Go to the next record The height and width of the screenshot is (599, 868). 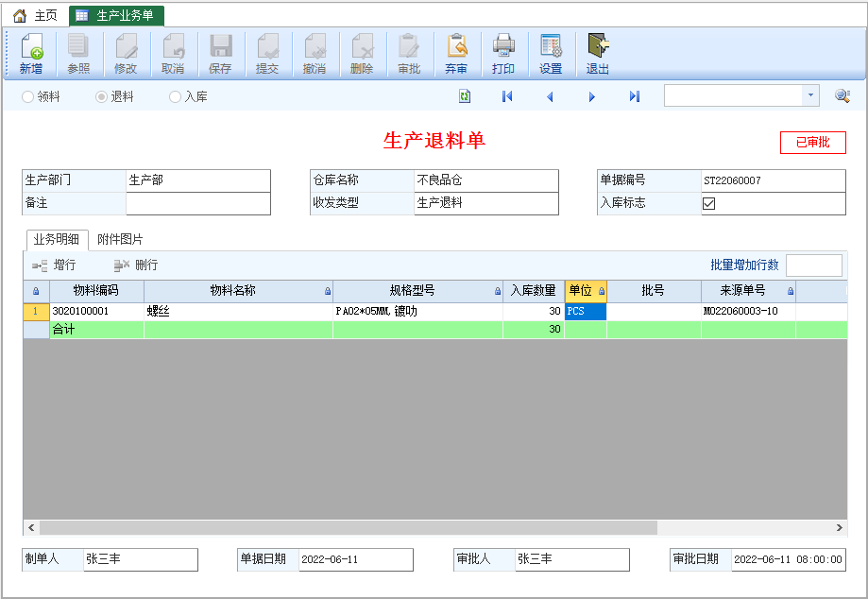point(592,97)
